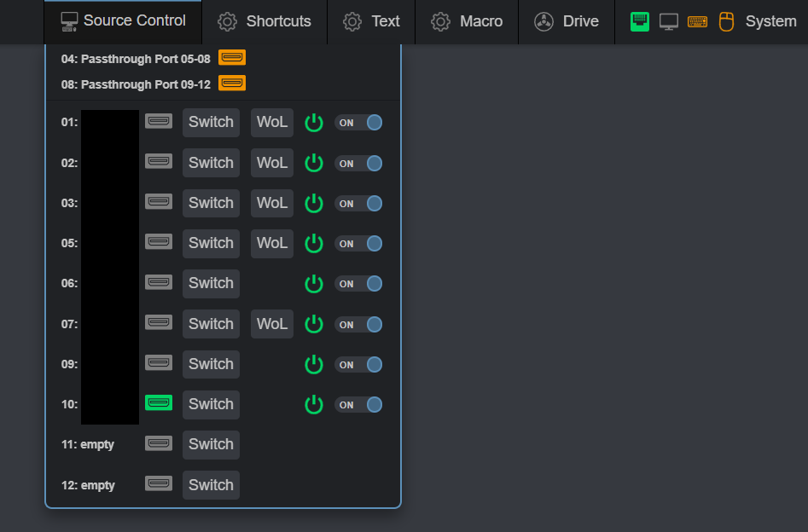
Task: Disable the ON toggle for port 09
Action: [358, 365]
